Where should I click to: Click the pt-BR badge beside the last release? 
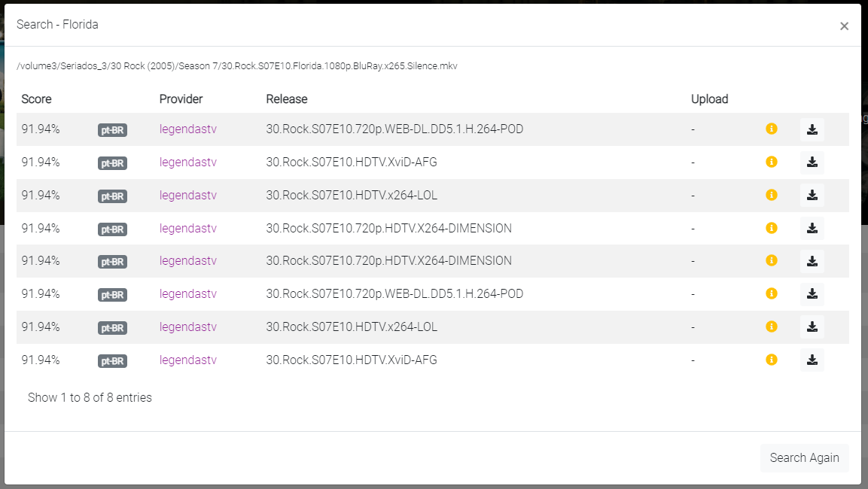pos(111,360)
